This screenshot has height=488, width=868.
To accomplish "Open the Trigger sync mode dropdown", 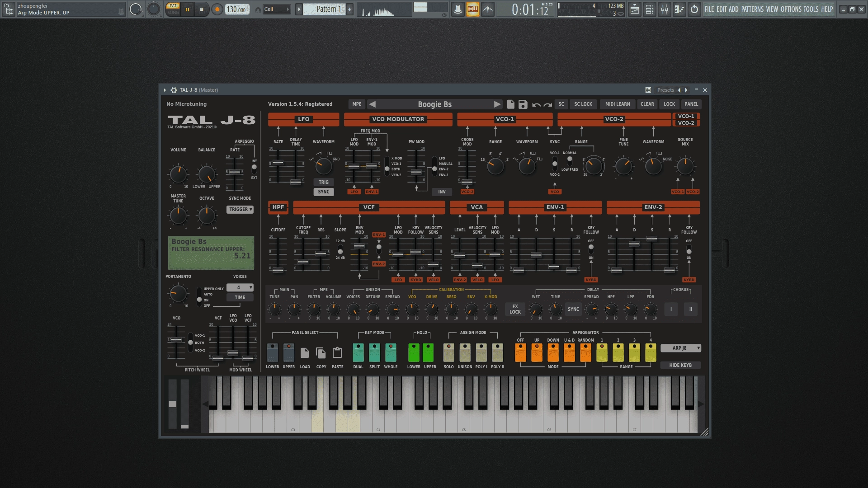I will tap(240, 210).
